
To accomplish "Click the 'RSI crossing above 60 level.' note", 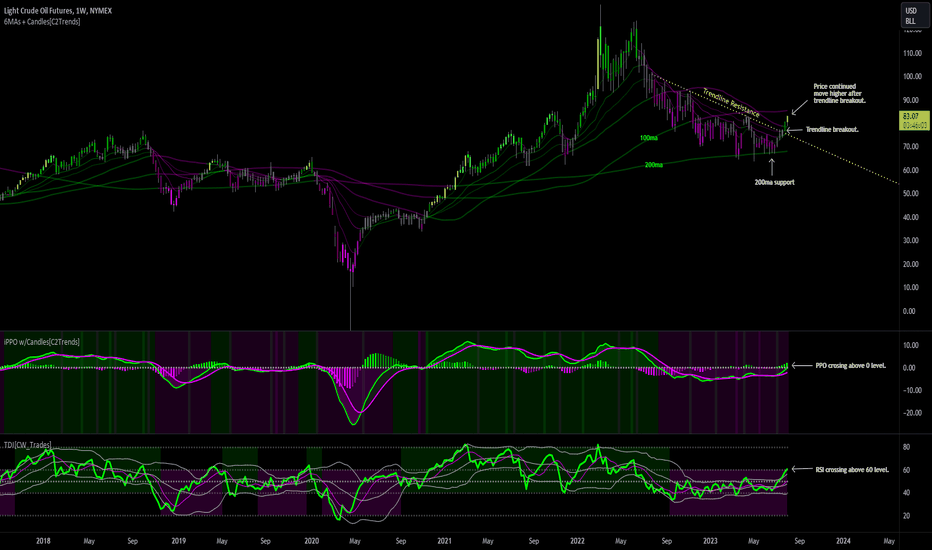I will point(852,470).
